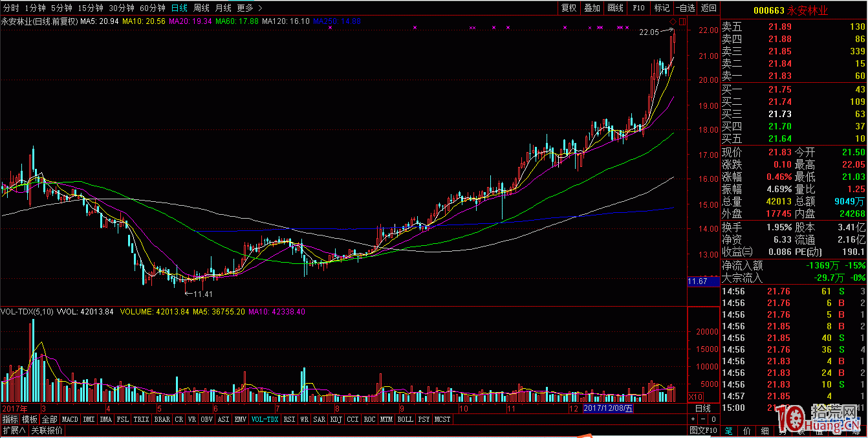Screen dimensions: 868x438
Task: Apply the MCST indicator
Action: [x=443, y=419]
